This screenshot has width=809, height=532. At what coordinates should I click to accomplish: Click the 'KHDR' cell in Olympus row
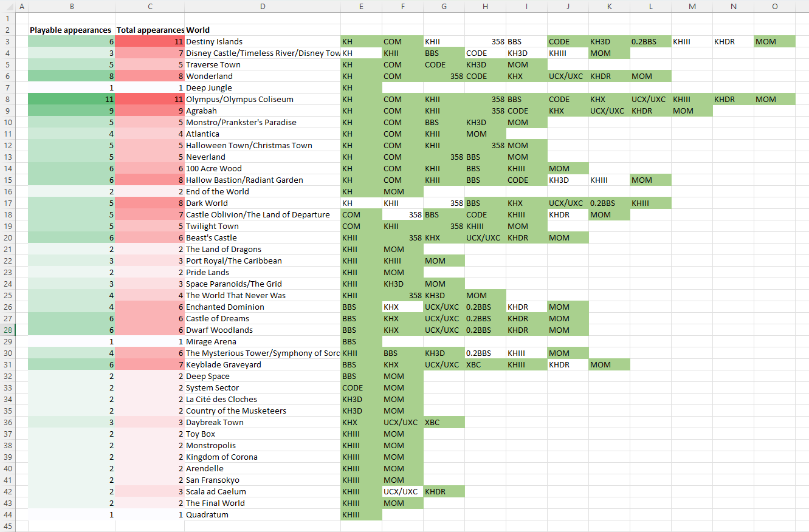[733, 99]
